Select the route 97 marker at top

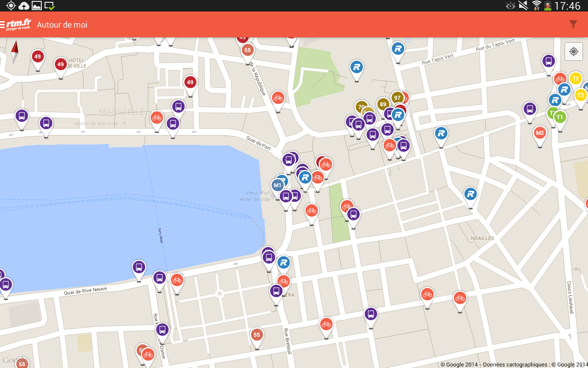398,98
